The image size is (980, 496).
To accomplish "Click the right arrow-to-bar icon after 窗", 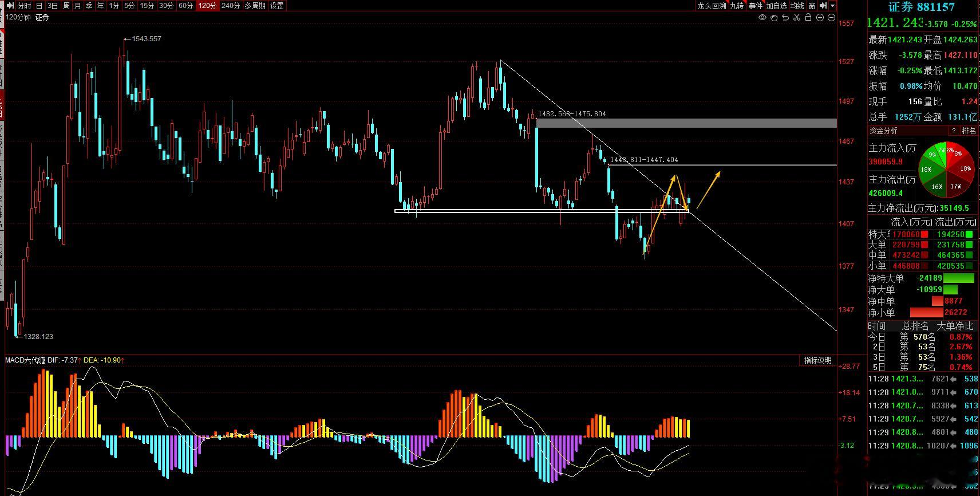I will click(824, 6).
